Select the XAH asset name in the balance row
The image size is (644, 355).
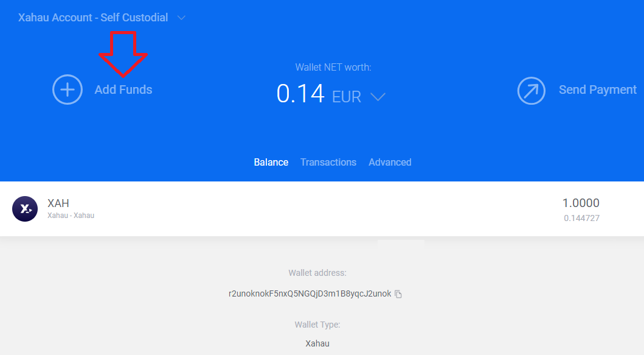[58, 203]
